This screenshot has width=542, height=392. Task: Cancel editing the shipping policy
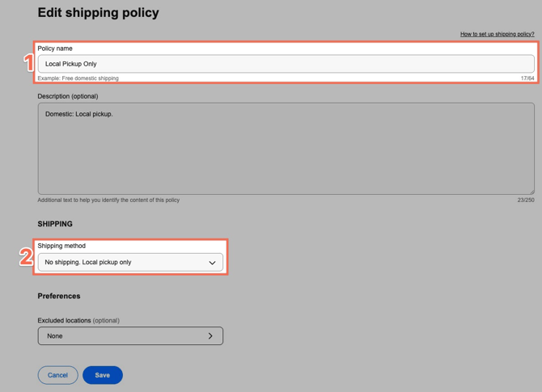[x=57, y=375]
